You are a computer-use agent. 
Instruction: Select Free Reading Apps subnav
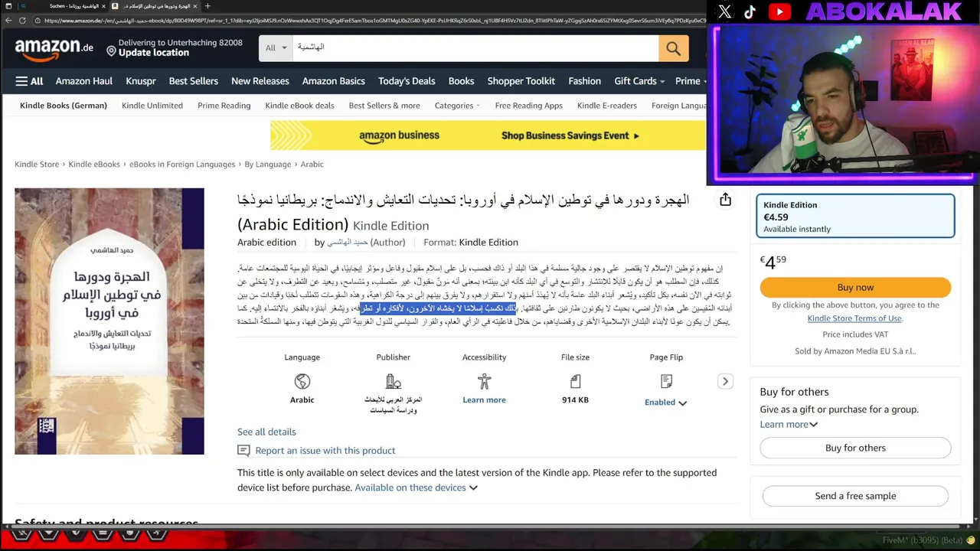coord(529,106)
